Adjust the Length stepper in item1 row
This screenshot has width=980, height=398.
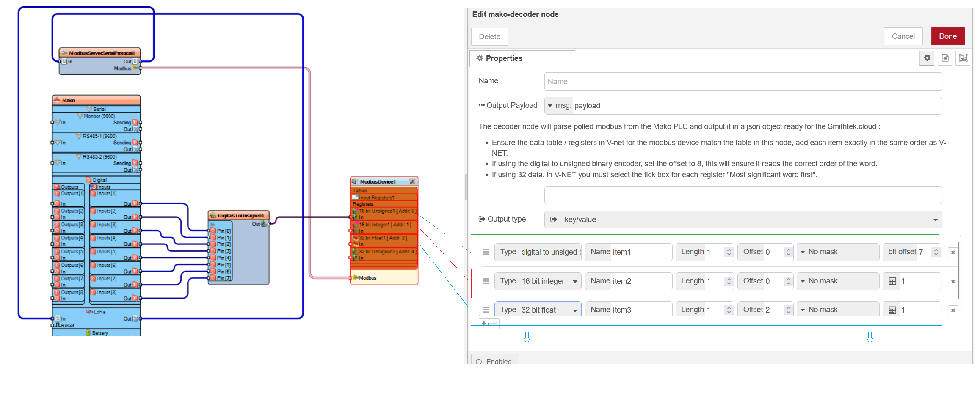(729, 252)
